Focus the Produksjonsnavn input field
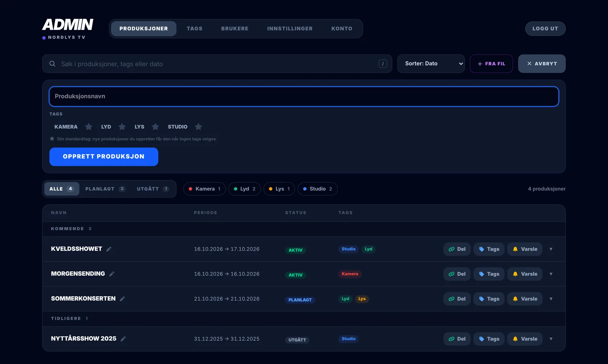Viewport: 608px width, 364px height. point(304,96)
